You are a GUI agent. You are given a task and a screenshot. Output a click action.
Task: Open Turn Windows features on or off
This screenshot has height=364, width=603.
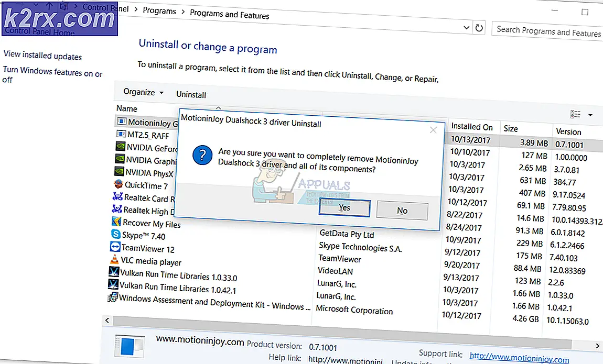click(52, 74)
